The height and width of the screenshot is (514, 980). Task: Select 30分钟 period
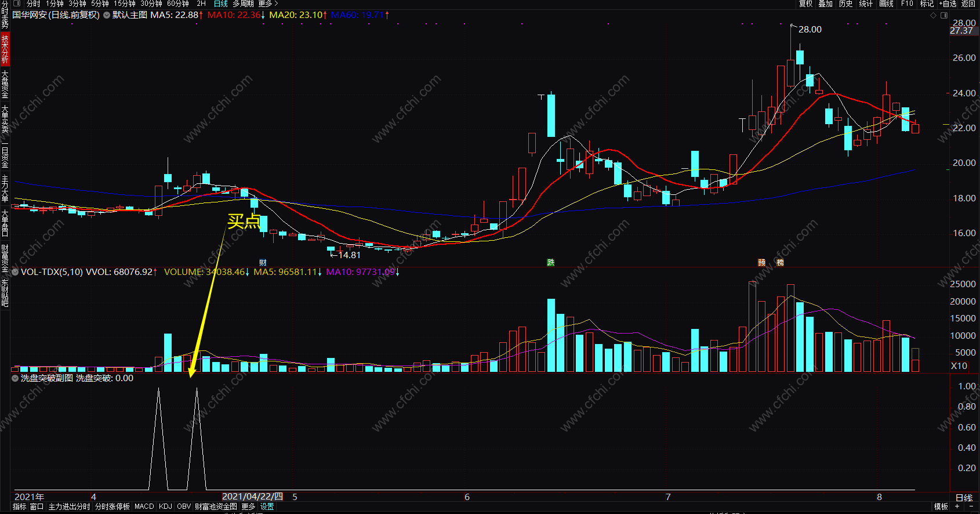point(151,3)
